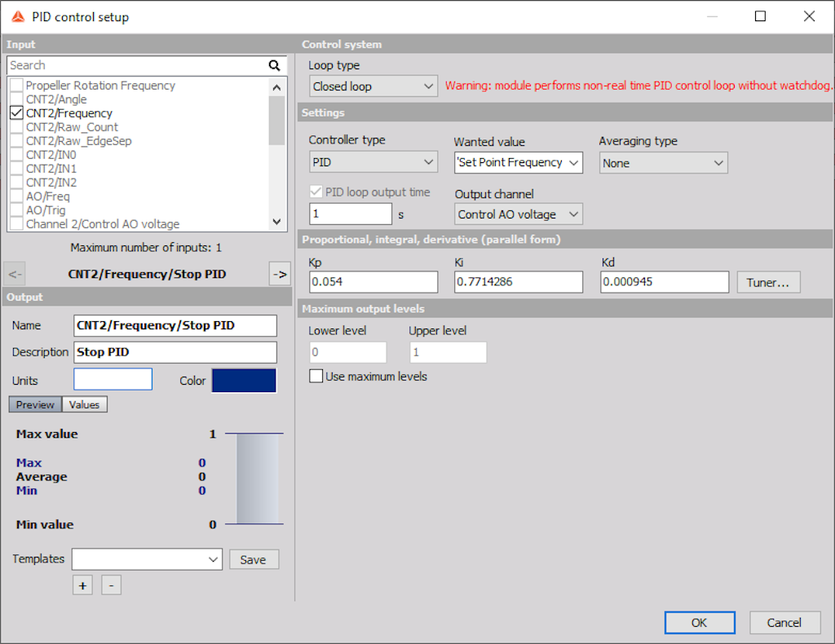
Task: Click the 'Min value' label in preview
Action: [45, 525]
